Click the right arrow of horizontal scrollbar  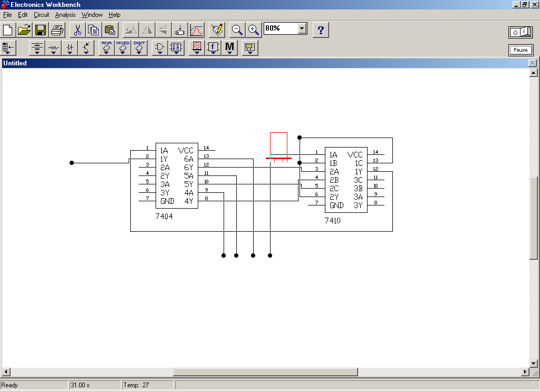[x=525, y=371]
